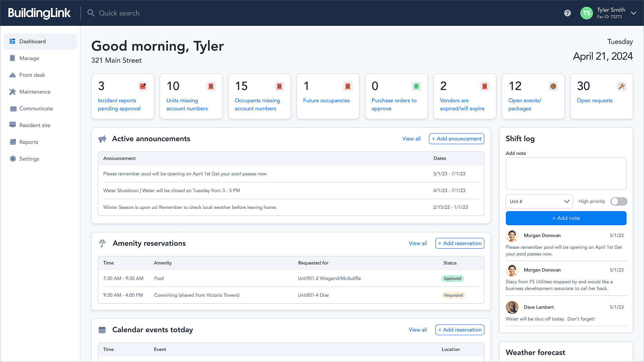The width and height of the screenshot is (644, 362).
Task: Open the Tyler Smith account menu chevron
Action: tap(634, 13)
